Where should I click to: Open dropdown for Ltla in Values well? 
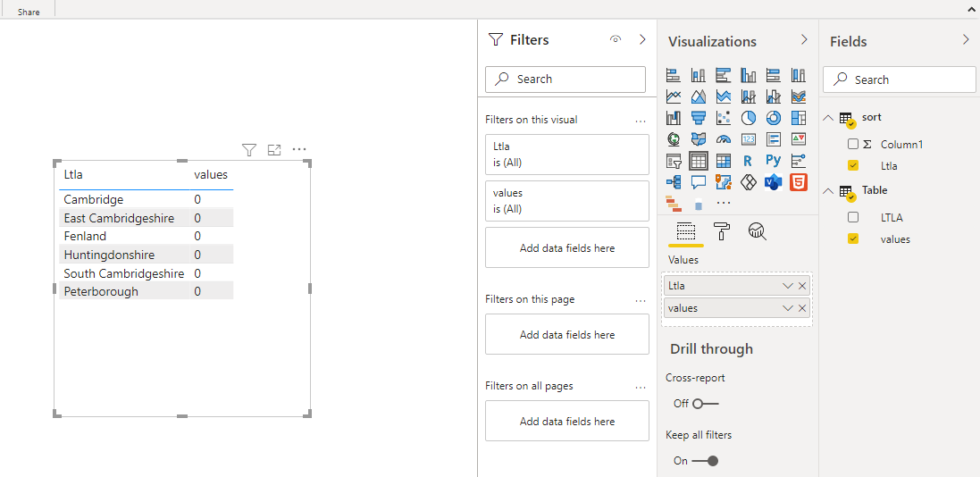click(788, 287)
